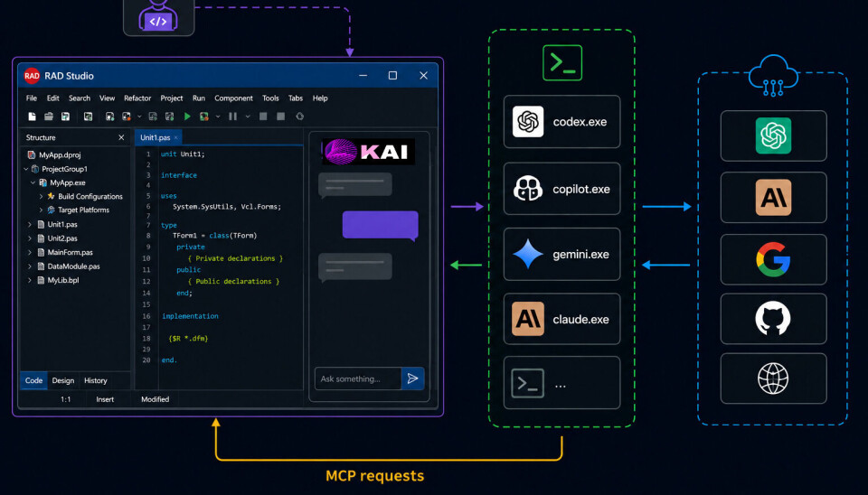Screen dimensions: 868x495
Task: Click the Insert status bar entry
Action: [x=105, y=399]
